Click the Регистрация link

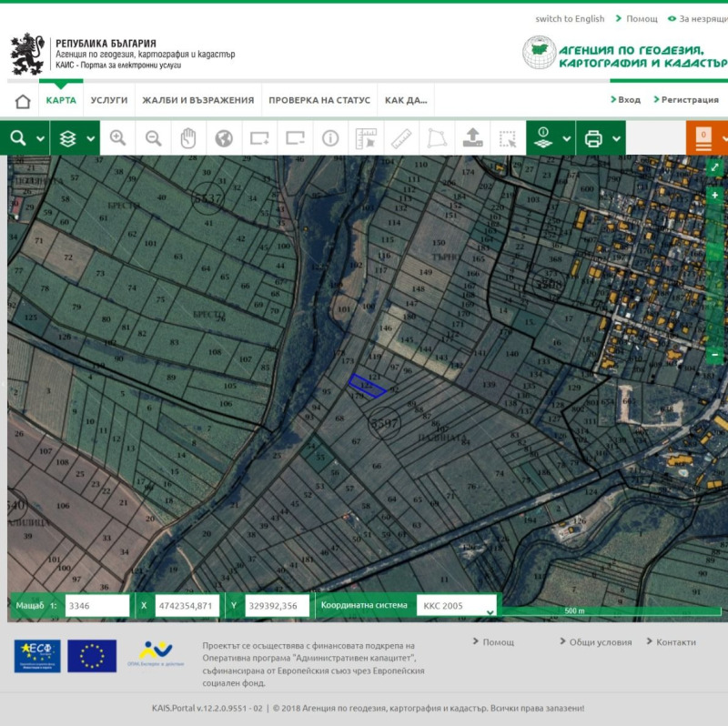pos(689,100)
